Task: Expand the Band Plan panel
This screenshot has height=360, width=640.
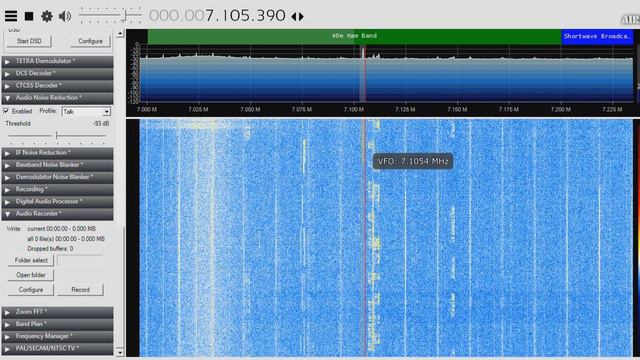Action: [58, 324]
